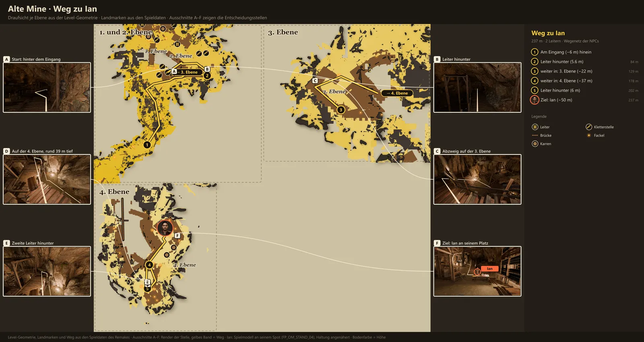
Task: Open thumbnail D 'Auf der 4. Ebene'
Action: [x=47, y=179]
